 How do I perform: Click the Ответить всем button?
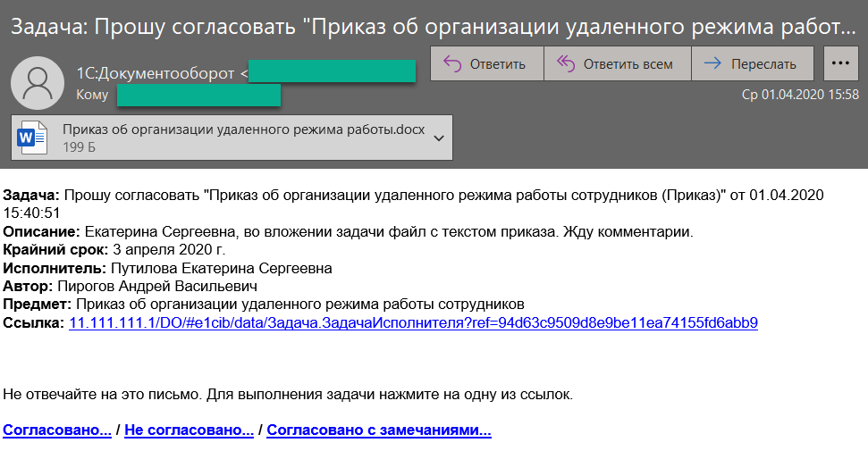pyautogui.click(x=617, y=64)
